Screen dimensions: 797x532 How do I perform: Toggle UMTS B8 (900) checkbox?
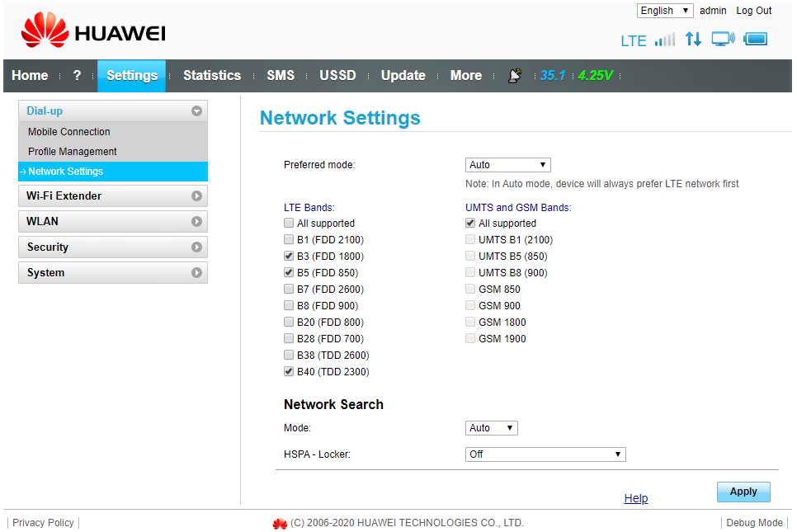(470, 272)
